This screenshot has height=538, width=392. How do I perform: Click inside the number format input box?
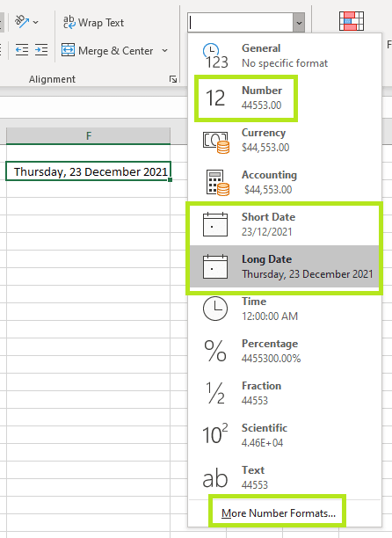pyautogui.click(x=241, y=23)
